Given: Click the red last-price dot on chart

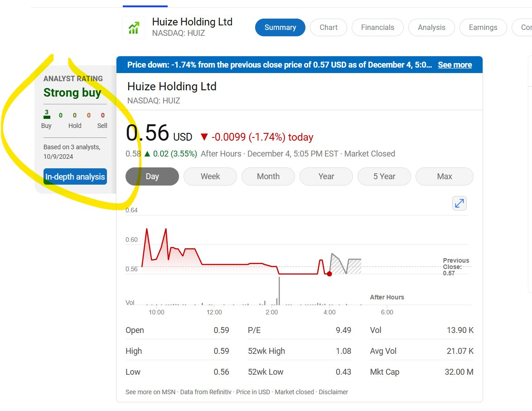Looking at the screenshot, I should 329,274.
